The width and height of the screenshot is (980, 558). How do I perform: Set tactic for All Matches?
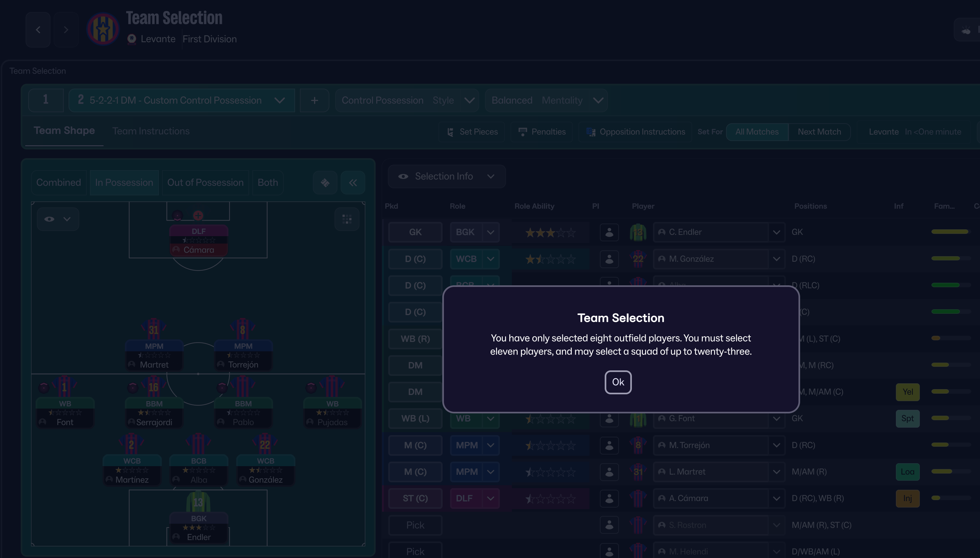(757, 132)
